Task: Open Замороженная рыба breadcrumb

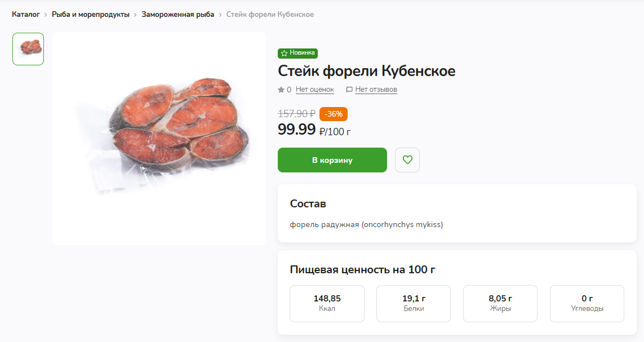Action: pyautogui.click(x=178, y=15)
